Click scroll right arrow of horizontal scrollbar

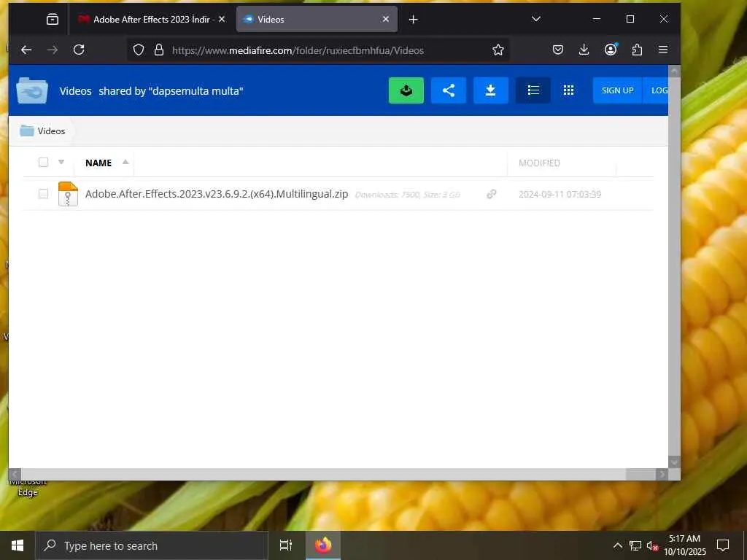point(662,474)
